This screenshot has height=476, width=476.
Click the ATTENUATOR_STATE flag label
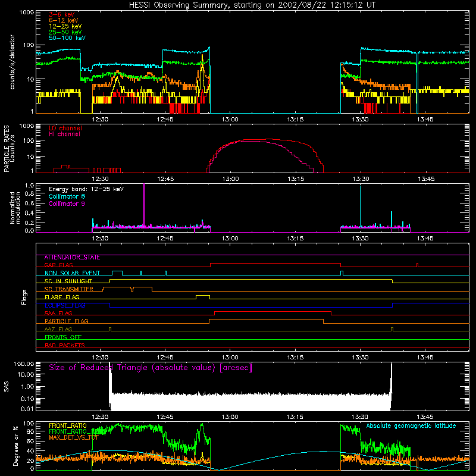click(x=72, y=258)
